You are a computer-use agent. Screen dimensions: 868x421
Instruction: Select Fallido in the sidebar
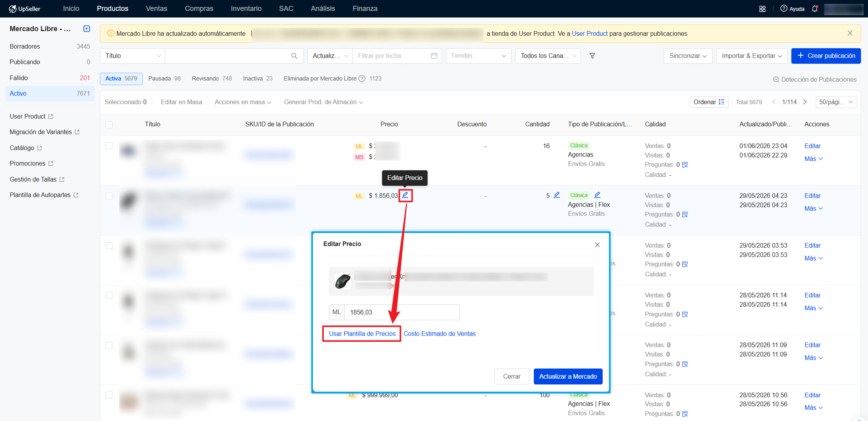pyautogui.click(x=50, y=78)
